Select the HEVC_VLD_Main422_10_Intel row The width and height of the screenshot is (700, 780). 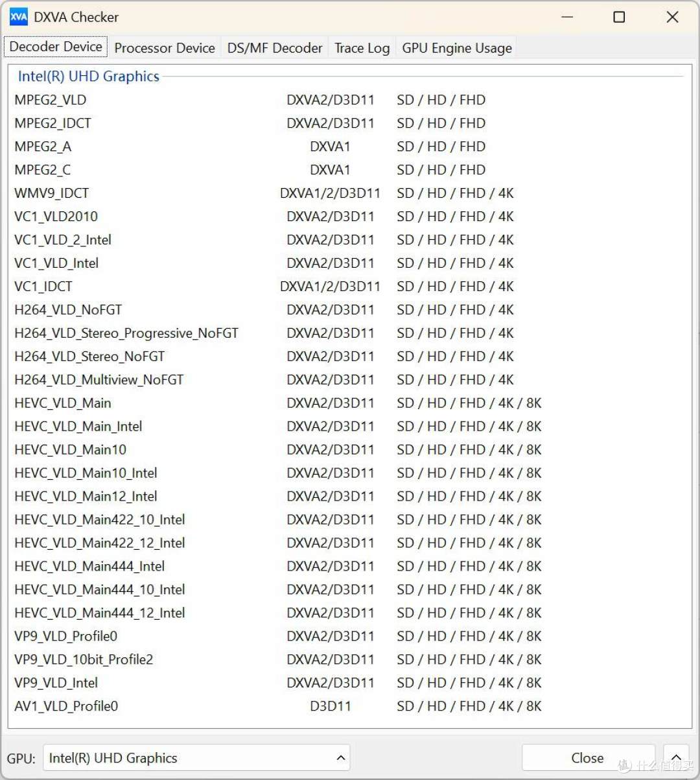349,520
